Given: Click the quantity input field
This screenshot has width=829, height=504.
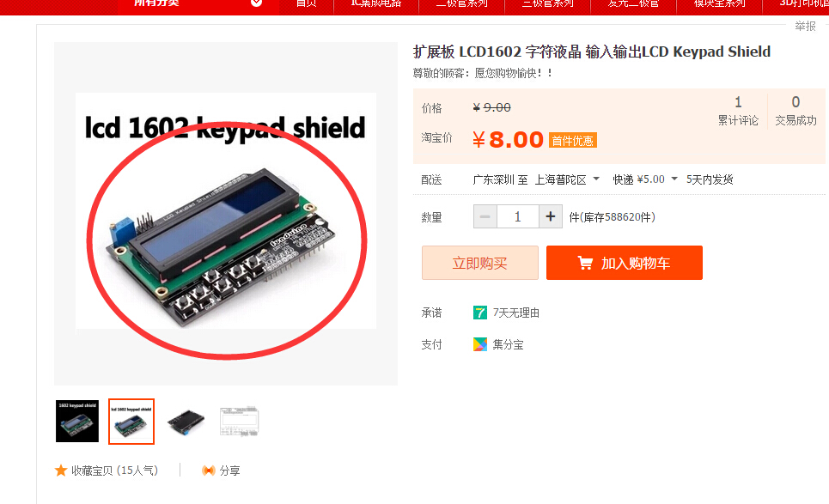Looking at the screenshot, I should point(518,216).
